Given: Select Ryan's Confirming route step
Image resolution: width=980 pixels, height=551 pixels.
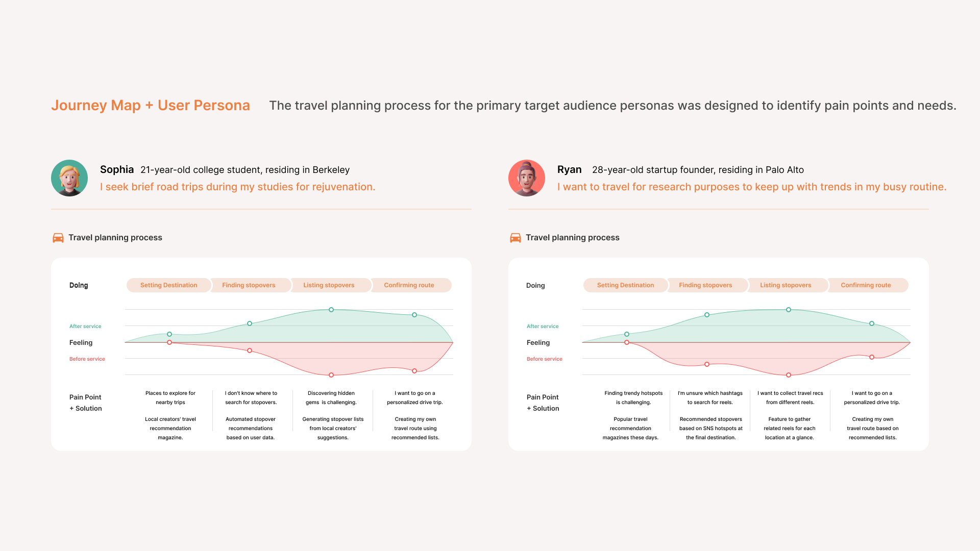Looking at the screenshot, I should pos(866,285).
